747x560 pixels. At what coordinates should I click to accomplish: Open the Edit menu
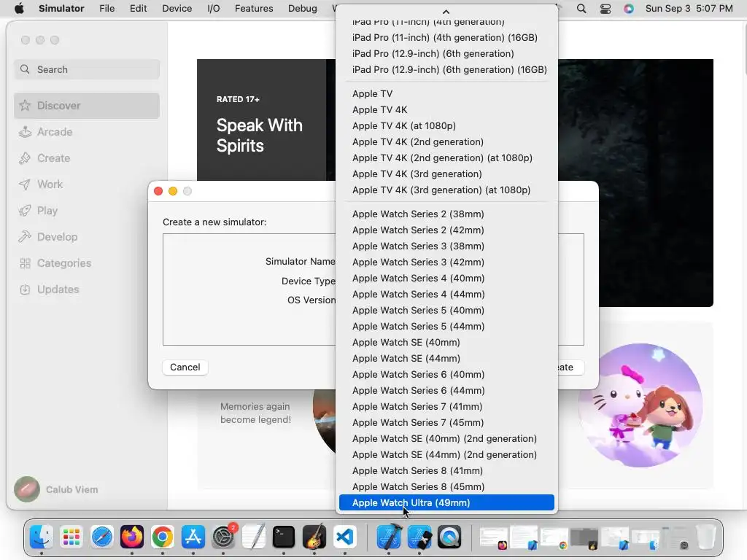[138, 9]
